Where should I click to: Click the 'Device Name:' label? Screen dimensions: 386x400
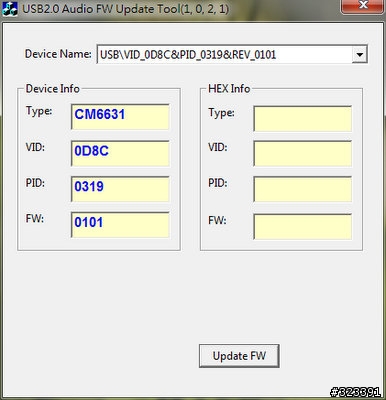[x=58, y=54]
